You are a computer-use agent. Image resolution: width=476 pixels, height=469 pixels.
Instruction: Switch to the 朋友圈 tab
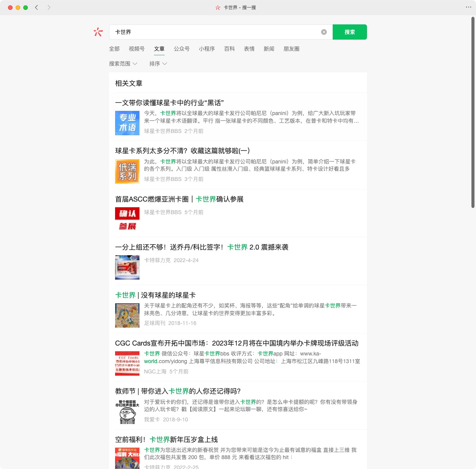(x=291, y=49)
